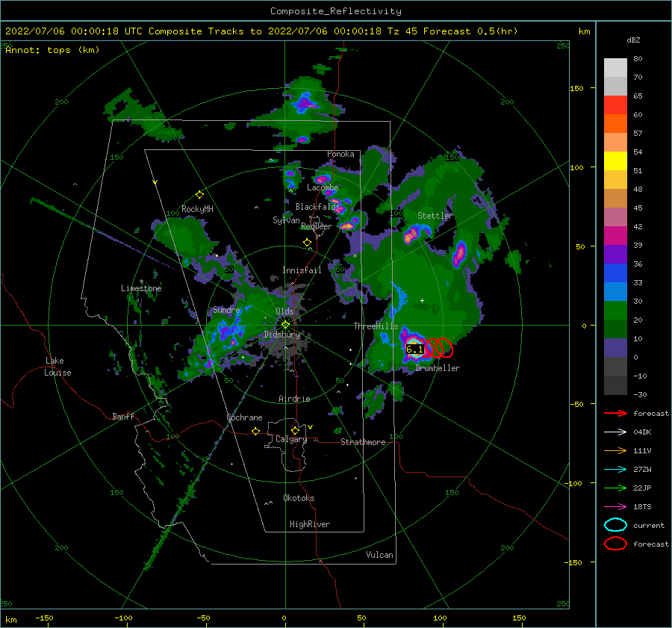Click the RedDeer city label
The height and width of the screenshot is (628, 672).
coord(317,226)
